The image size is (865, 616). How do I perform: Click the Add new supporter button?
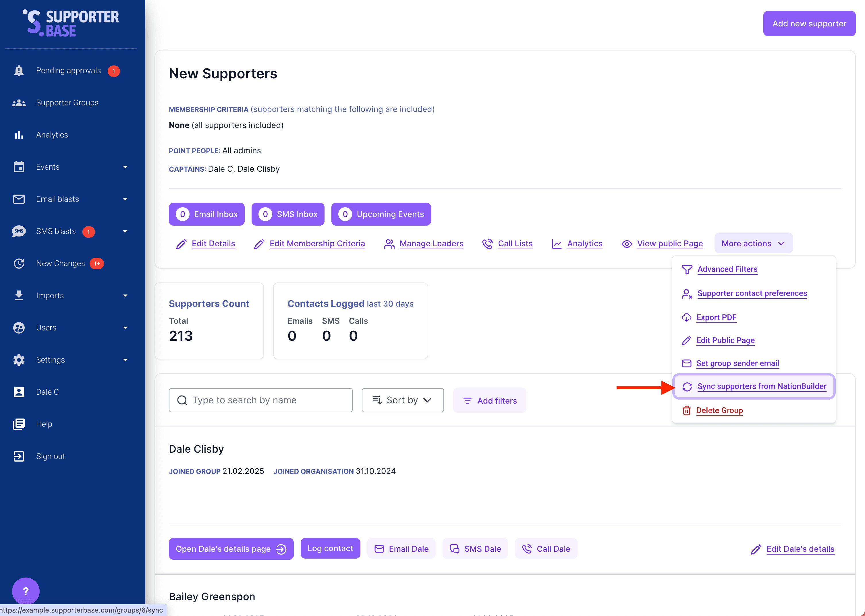(809, 24)
